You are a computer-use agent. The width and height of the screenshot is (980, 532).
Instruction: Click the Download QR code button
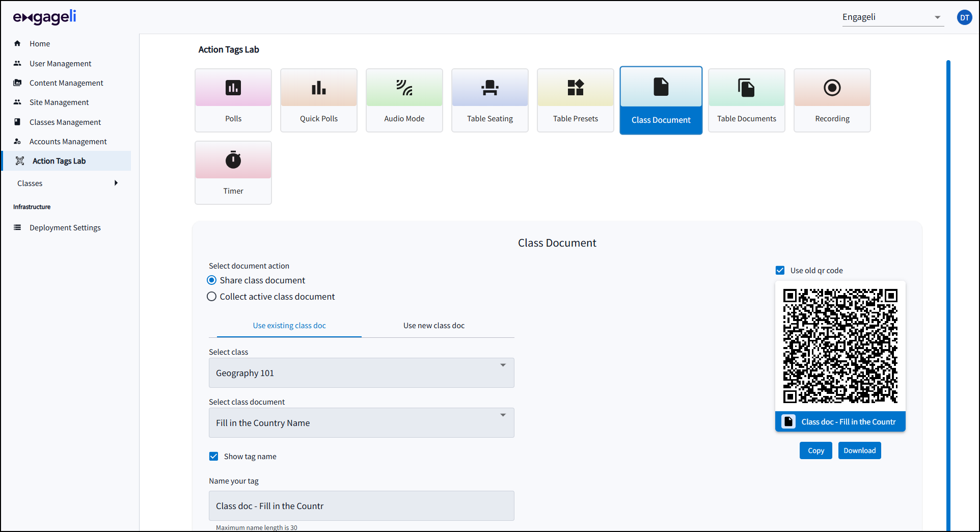[860, 450]
